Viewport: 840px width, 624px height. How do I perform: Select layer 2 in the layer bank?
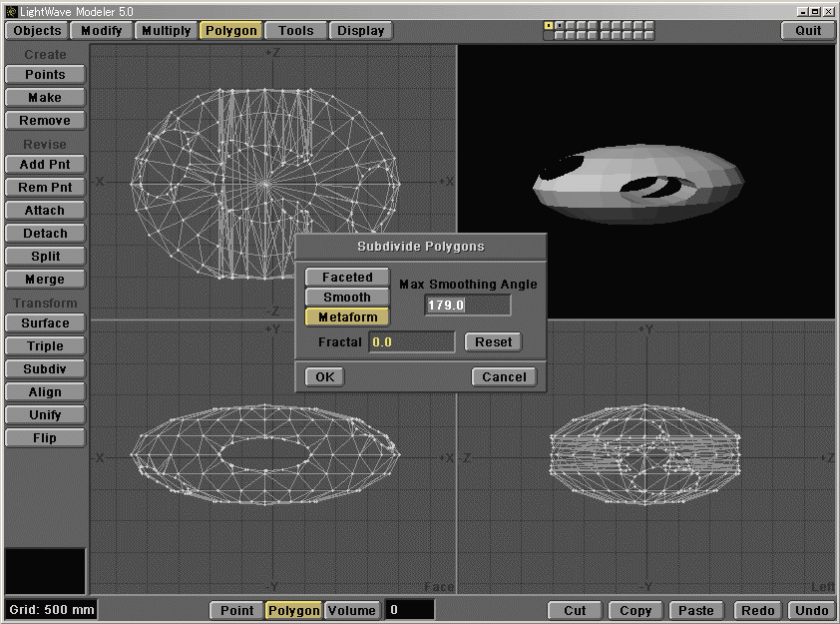coord(559,25)
